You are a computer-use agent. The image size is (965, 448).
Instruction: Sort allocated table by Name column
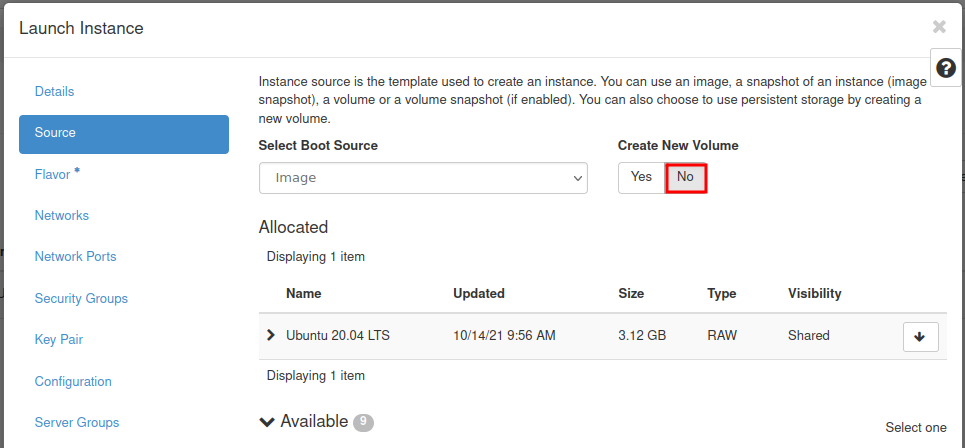click(304, 294)
